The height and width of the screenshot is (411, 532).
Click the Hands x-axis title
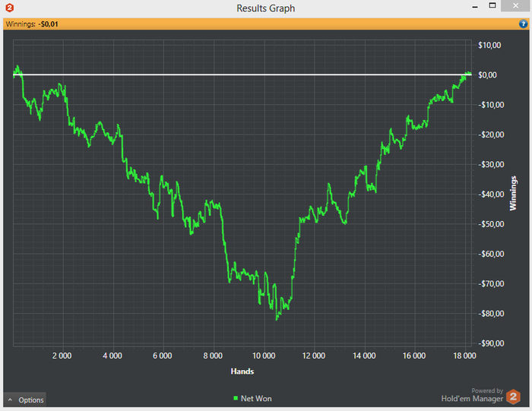(x=242, y=371)
